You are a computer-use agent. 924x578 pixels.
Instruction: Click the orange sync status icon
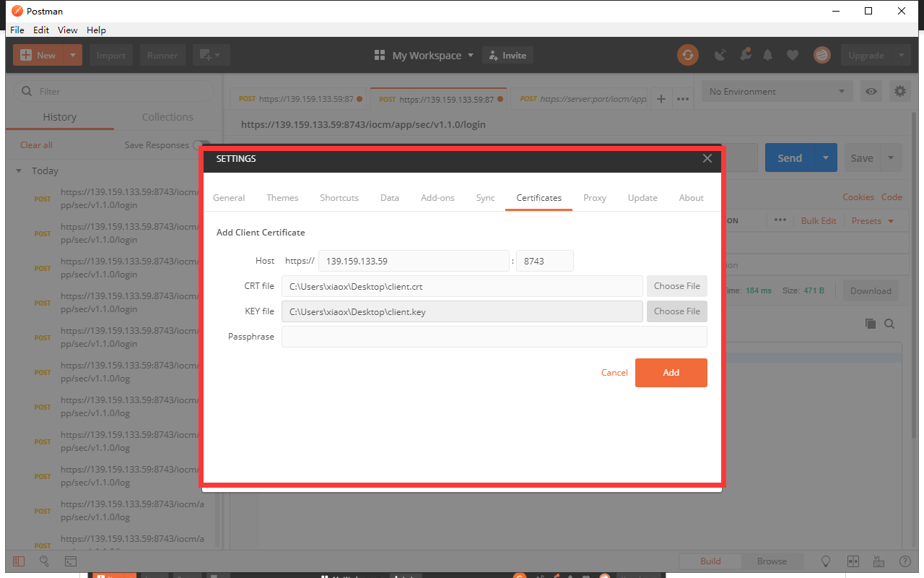click(688, 55)
